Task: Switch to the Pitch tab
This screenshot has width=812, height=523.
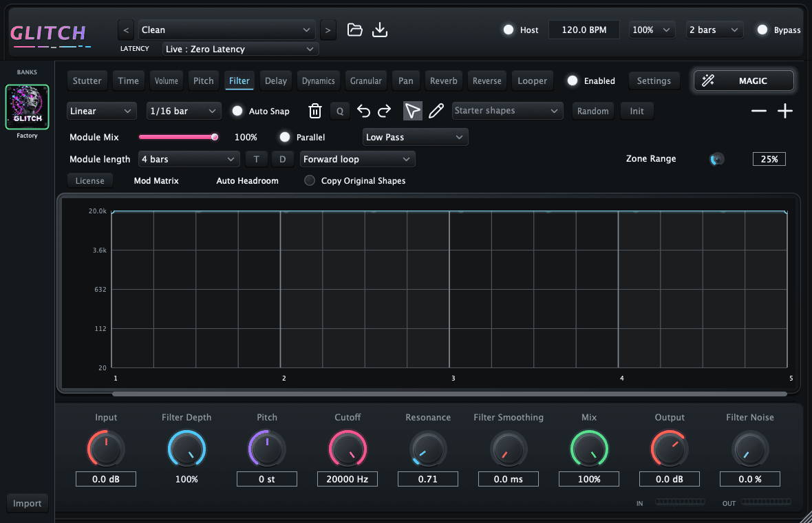Action: [x=204, y=81]
